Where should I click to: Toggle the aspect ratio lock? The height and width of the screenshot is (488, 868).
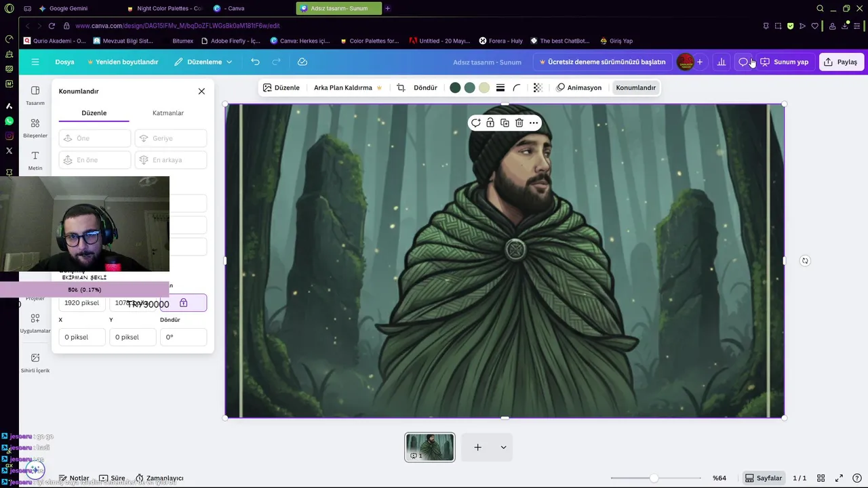click(x=183, y=303)
